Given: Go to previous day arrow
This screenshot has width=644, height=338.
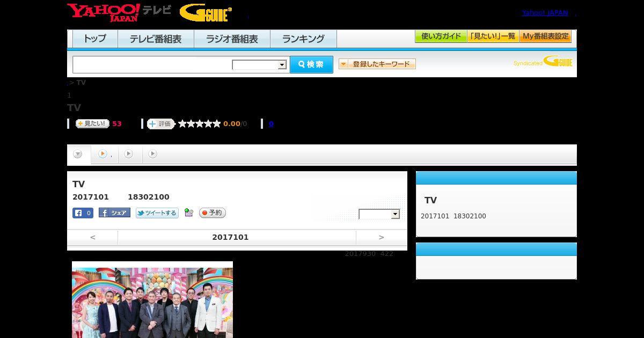Looking at the screenshot, I should click(x=92, y=237).
